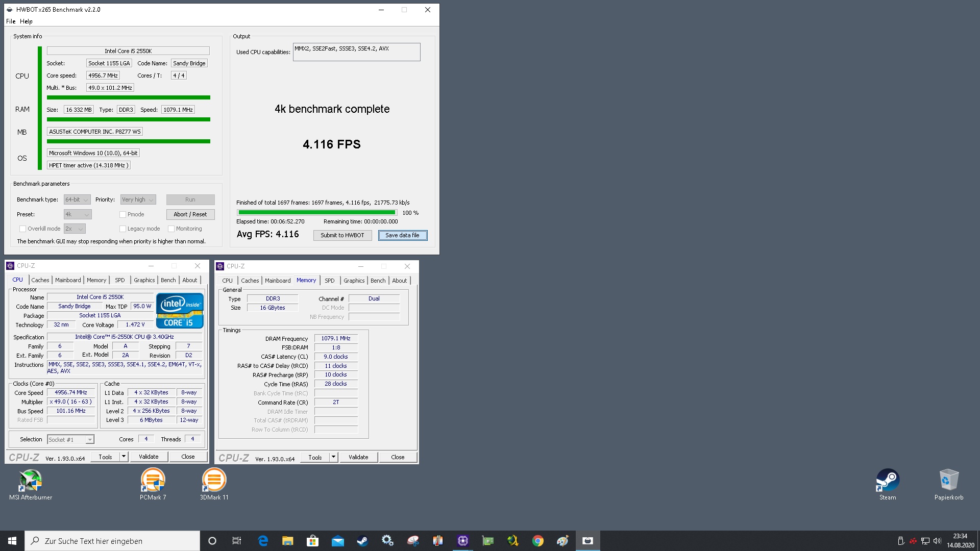The height and width of the screenshot is (551, 980).
Task: Open Mail app from taskbar
Action: coord(337,541)
